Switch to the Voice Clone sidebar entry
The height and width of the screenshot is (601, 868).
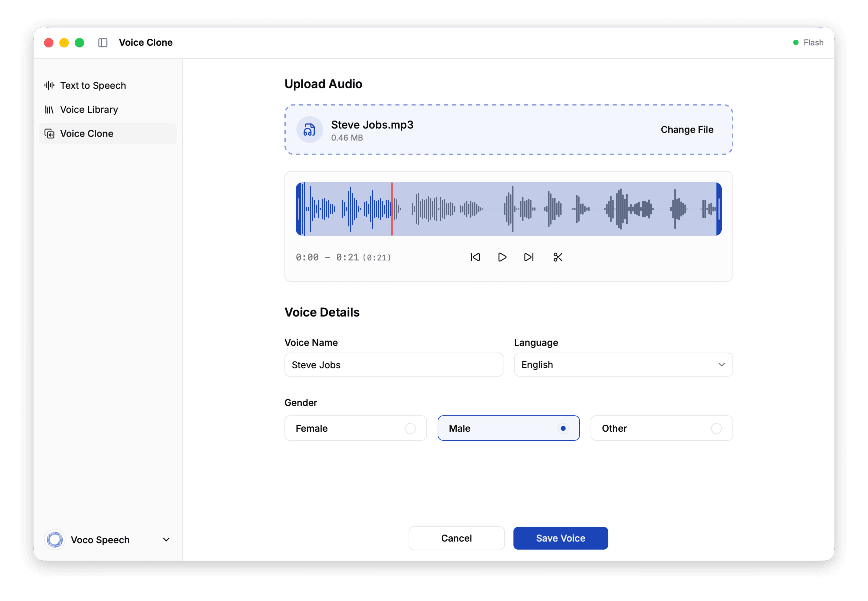86,133
